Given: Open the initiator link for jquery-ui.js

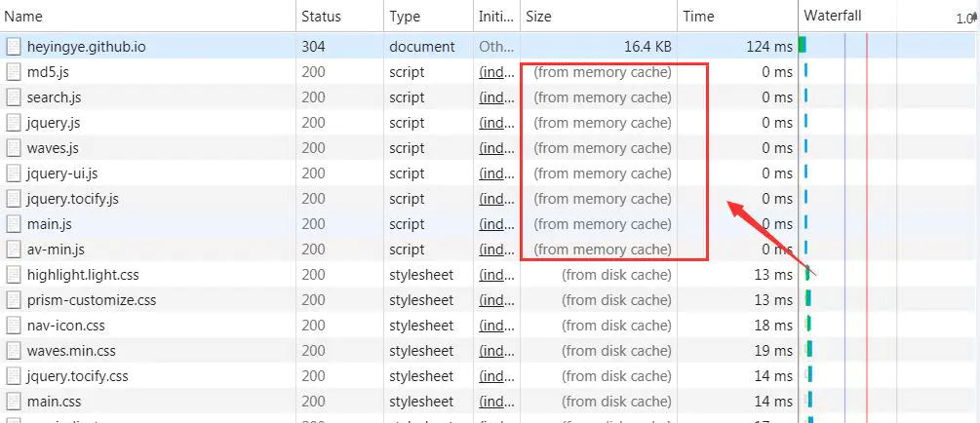Looking at the screenshot, I should 494,173.
